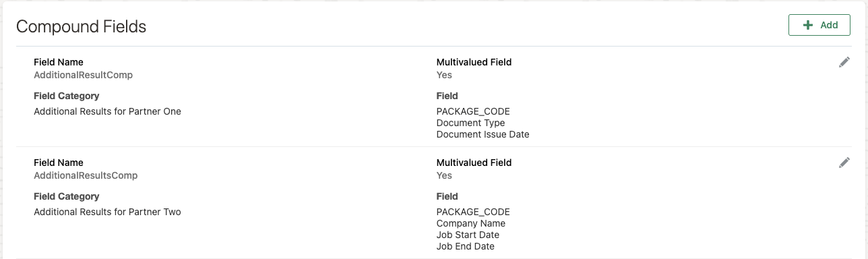Add a new compound field
The height and width of the screenshot is (259, 868).
pos(819,25)
